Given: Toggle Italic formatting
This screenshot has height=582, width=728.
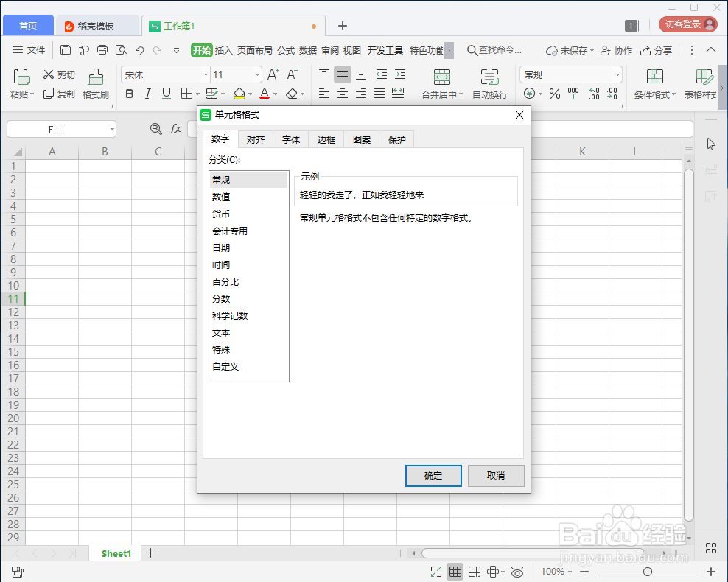Looking at the screenshot, I should pyautogui.click(x=147, y=94).
